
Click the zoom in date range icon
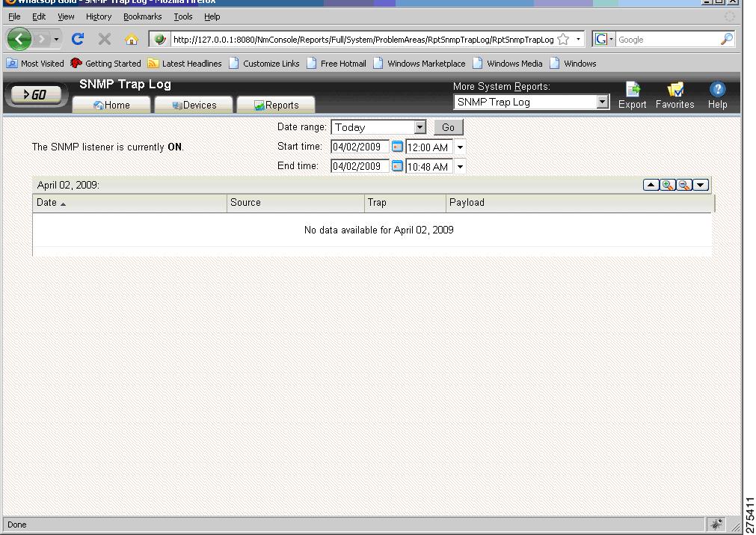click(668, 185)
